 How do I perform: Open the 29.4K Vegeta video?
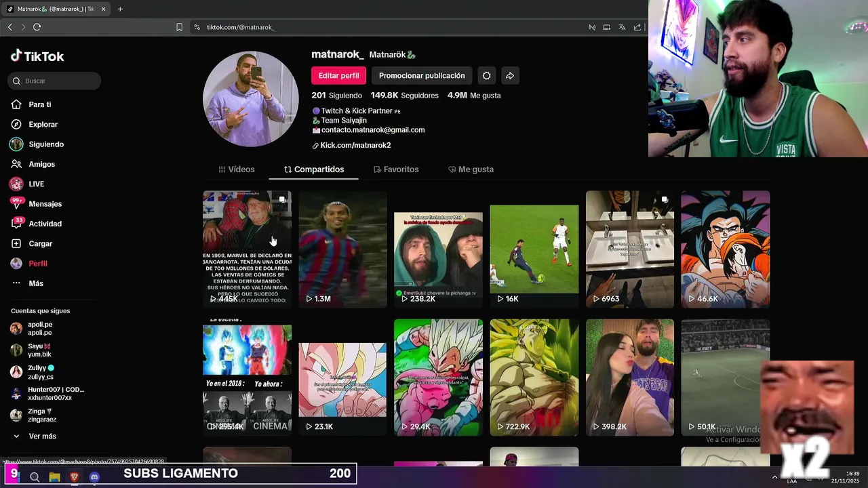point(438,378)
